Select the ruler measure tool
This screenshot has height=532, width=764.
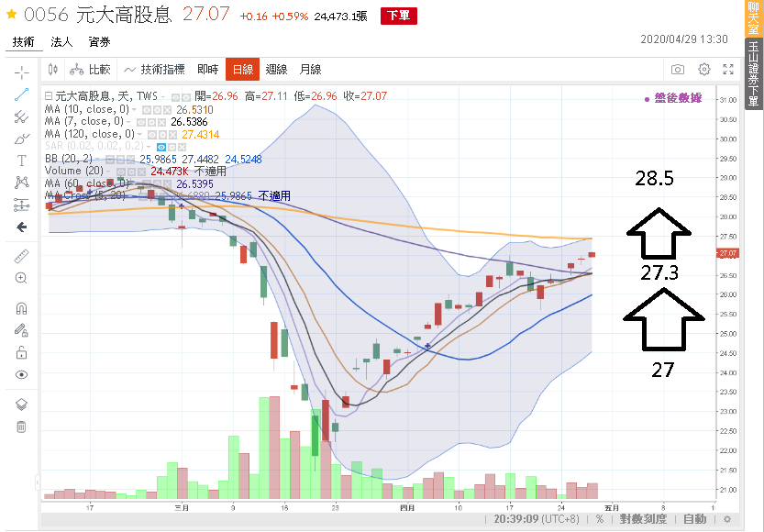tap(21, 256)
